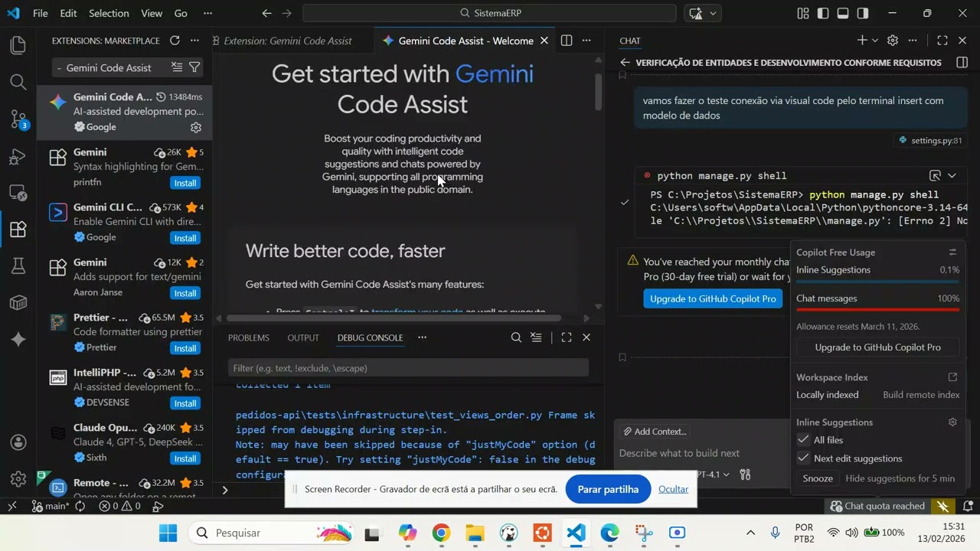Toggle the primary side bar visibility
Image resolution: width=980 pixels, height=551 pixels.
[x=823, y=13]
